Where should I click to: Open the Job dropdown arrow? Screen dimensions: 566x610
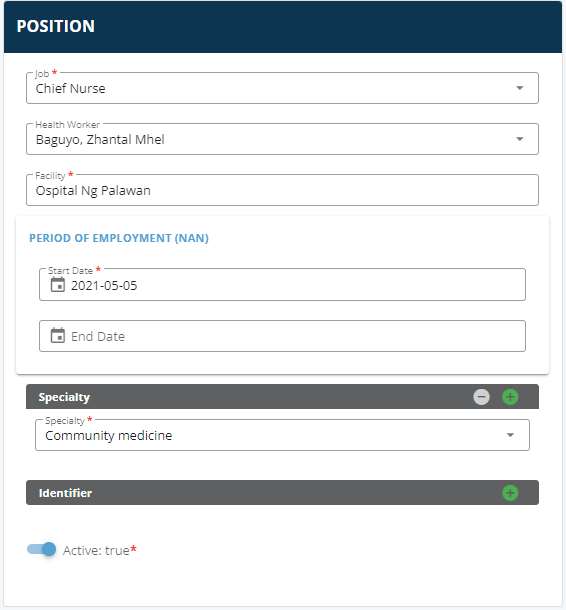pyautogui.click(x=520, y=88)
